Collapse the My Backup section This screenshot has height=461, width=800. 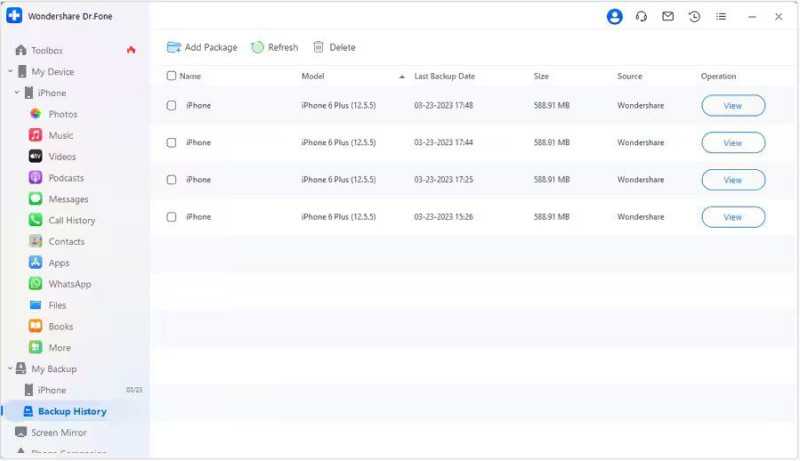(10, 368)
